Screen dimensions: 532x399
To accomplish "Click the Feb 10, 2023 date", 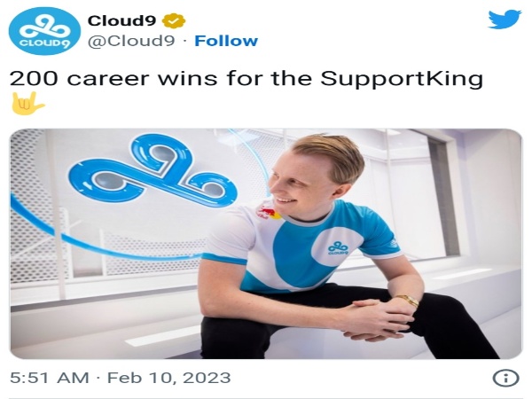I will [169, 378].
